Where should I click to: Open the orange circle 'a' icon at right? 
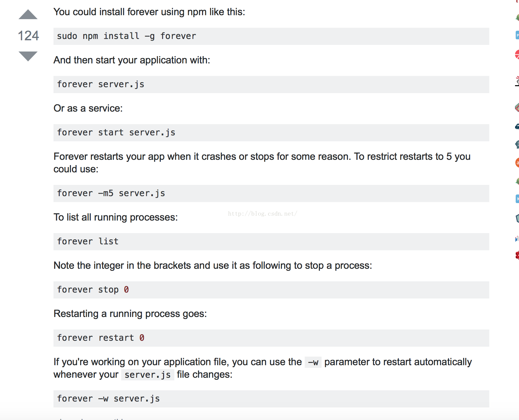coord(517,162)
